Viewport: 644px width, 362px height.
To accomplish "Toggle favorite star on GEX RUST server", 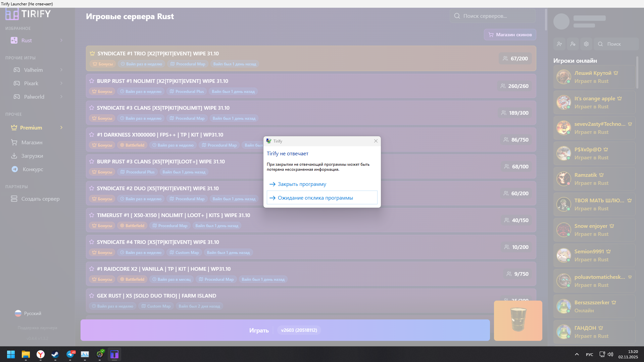I will click(92, 296).
